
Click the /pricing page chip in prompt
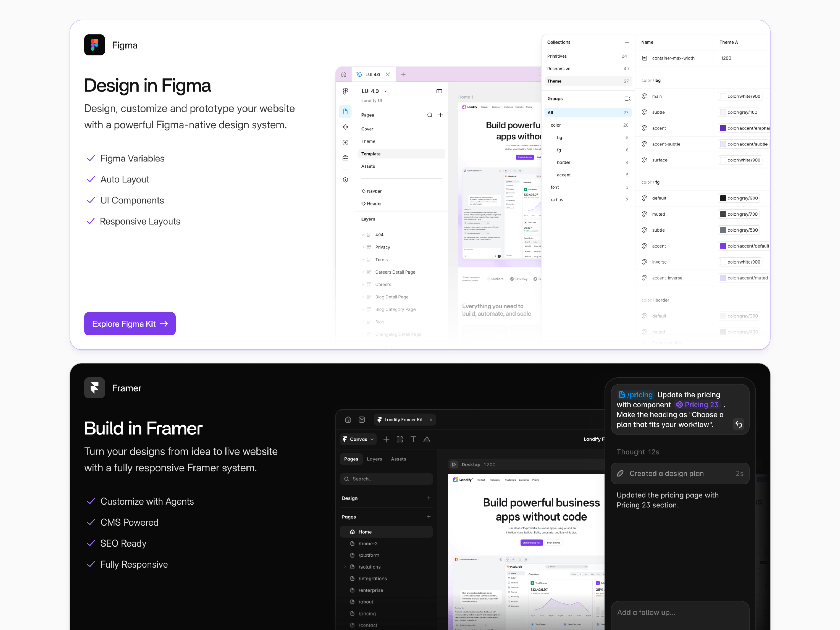point(635,395)
